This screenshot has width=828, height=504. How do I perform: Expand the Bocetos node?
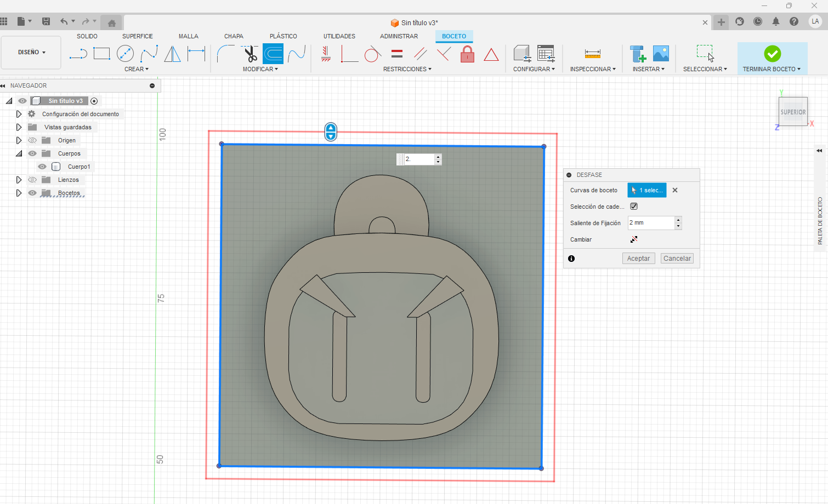click(x=19, y=193)
